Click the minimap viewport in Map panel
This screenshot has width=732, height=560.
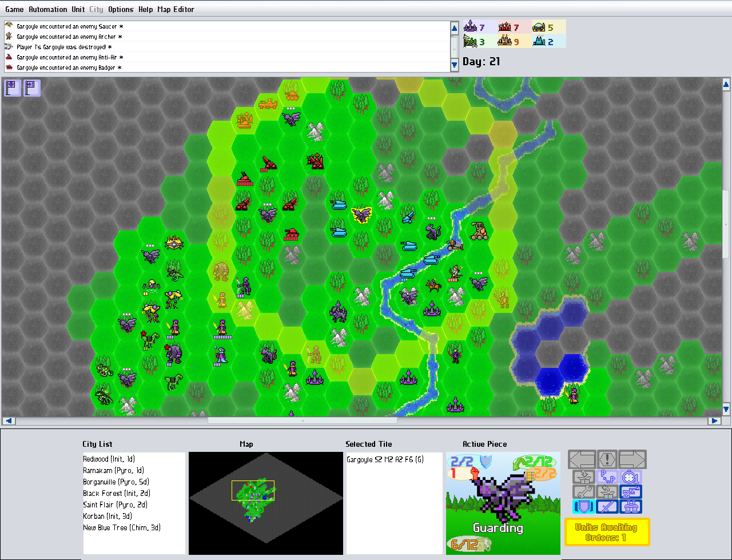point(253,491)
